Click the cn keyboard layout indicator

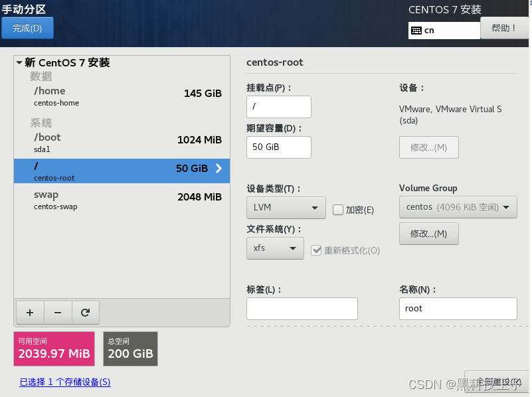pos(444,31)
